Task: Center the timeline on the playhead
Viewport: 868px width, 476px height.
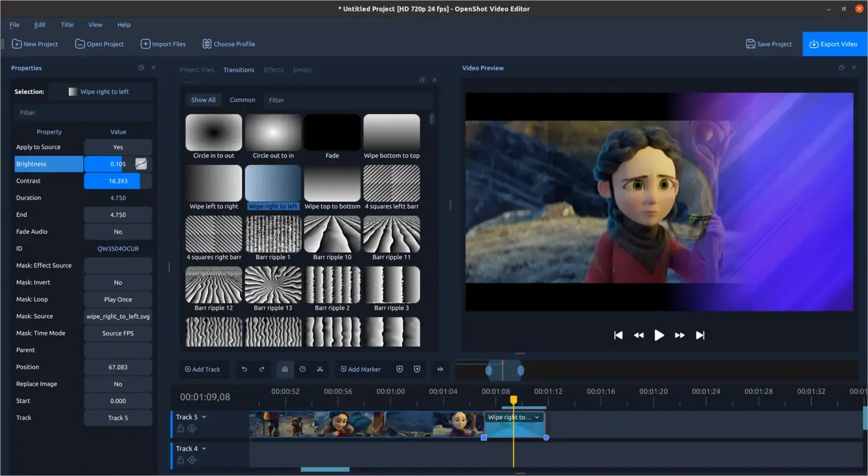Action: [440, 369]
